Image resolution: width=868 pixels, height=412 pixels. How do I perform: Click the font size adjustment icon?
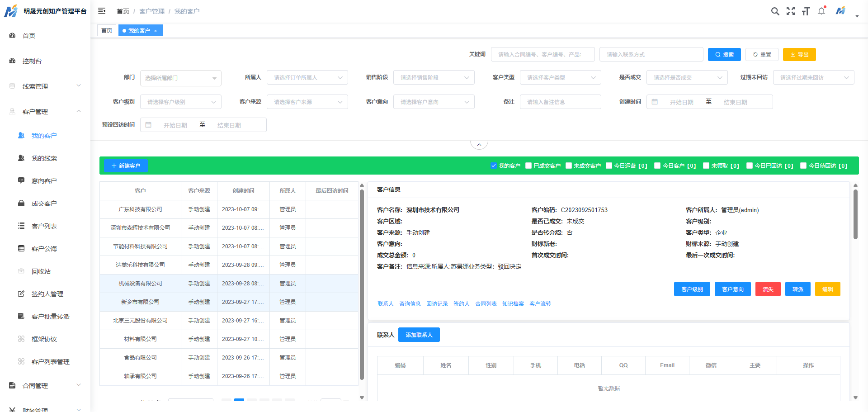click(806, 11)
